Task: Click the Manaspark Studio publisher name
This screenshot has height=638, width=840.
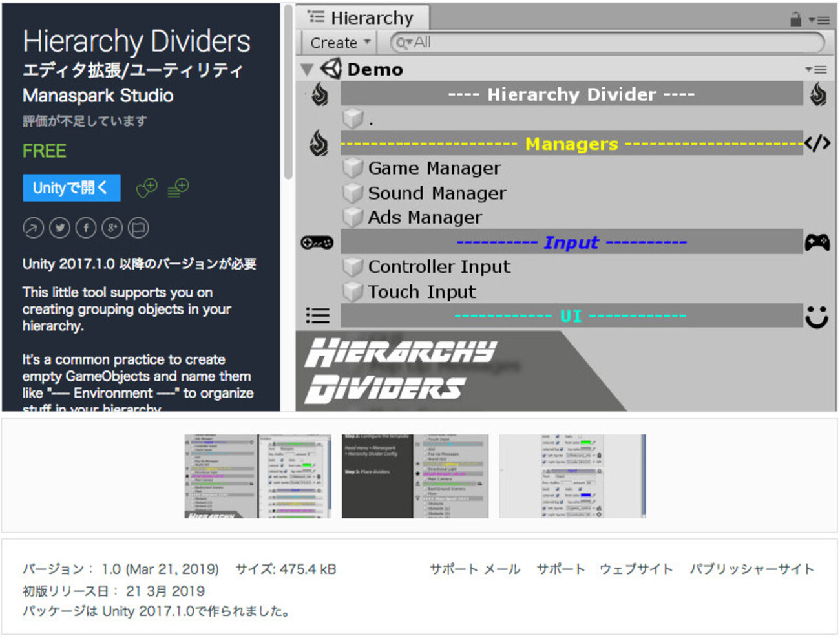Action: click(98, 96)
